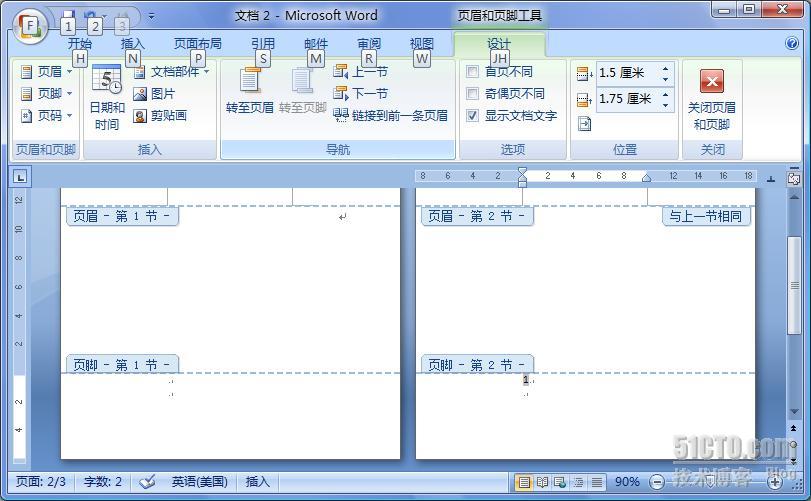The width and height of the screenshot is (811, 501).
Task: Click insert alignment tab icon
Action: (x=584, y=124)
